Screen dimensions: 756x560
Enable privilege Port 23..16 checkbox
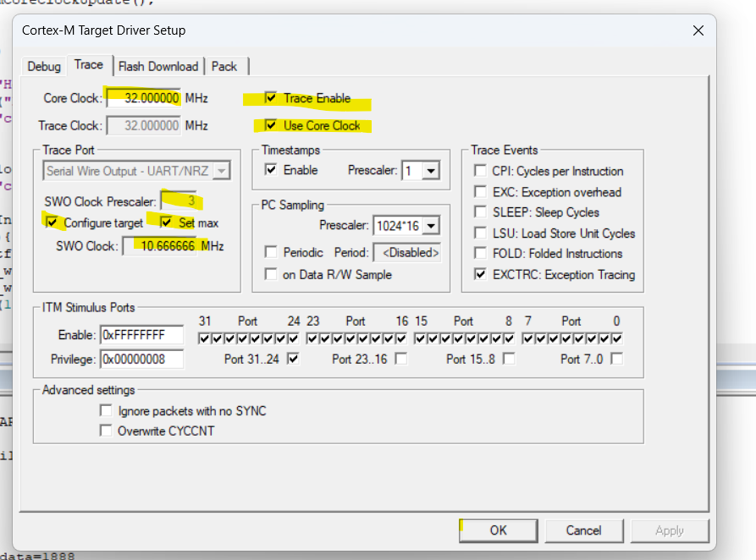coord(401,359)
